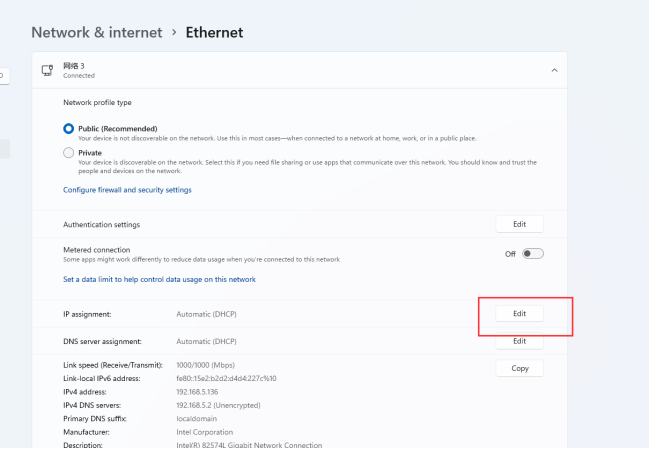The height and width of the screenshot is (449, 649).
Task: Click the IPv4 DNS servers value
Action: (x=218, y=405)
